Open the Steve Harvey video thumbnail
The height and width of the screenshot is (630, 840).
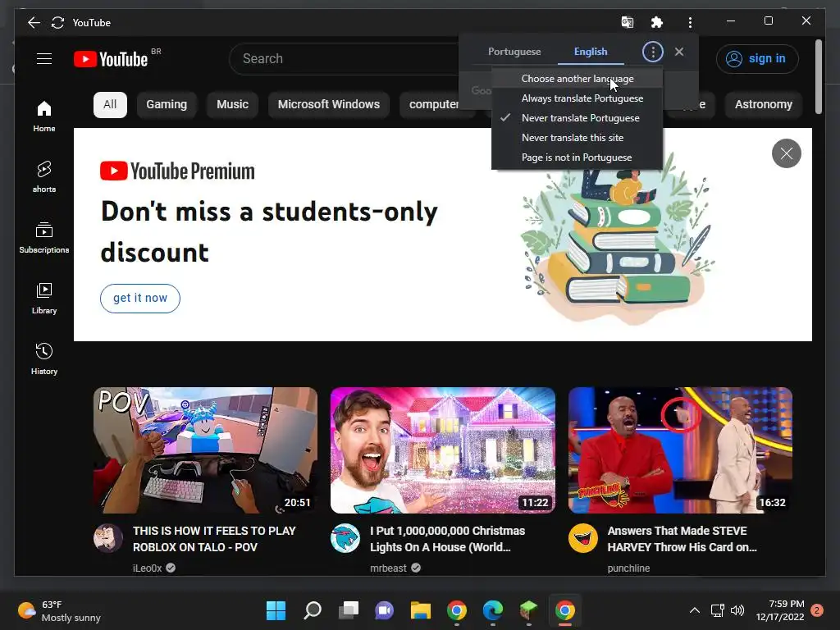click(x=680, y=450)
